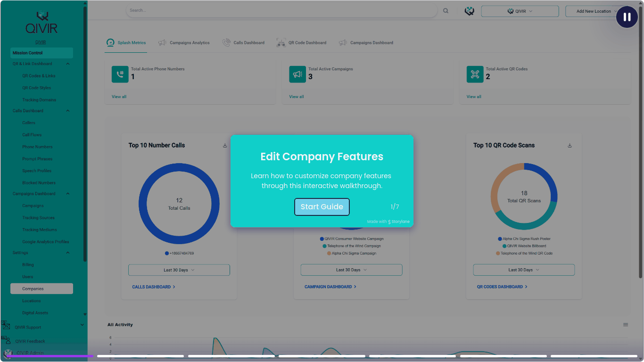Collapse the Campaigns Dashboard sidebar group
Screen dimensions: 644x362
click(68, 194)
